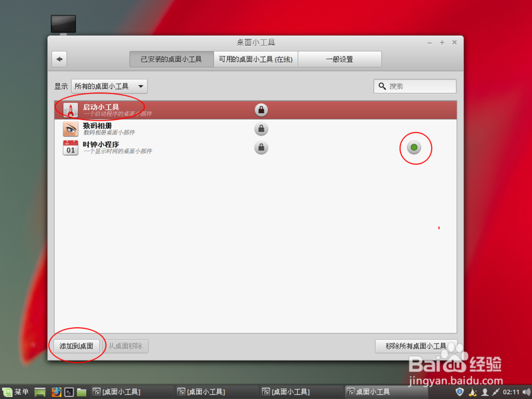Select the 启动小工具 row title
This screenshot has width=532, height=399.
(101, 107)
